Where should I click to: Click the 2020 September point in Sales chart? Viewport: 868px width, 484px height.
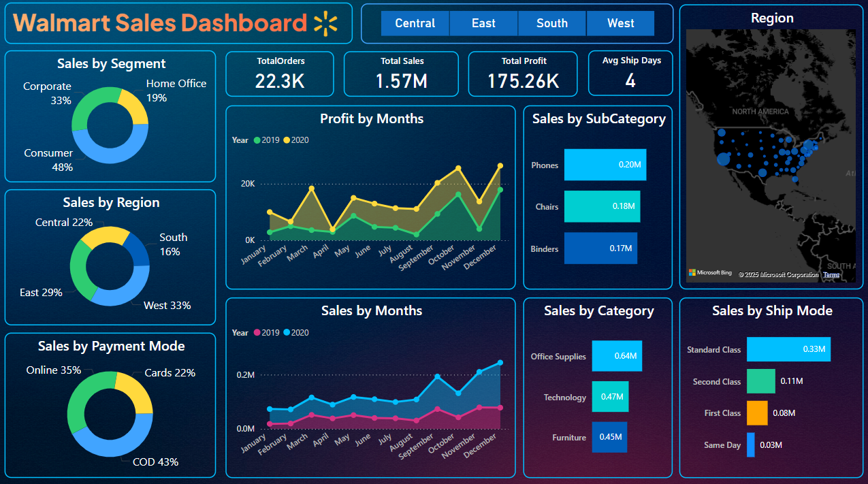pyautogui.click(x=437, y=376)
